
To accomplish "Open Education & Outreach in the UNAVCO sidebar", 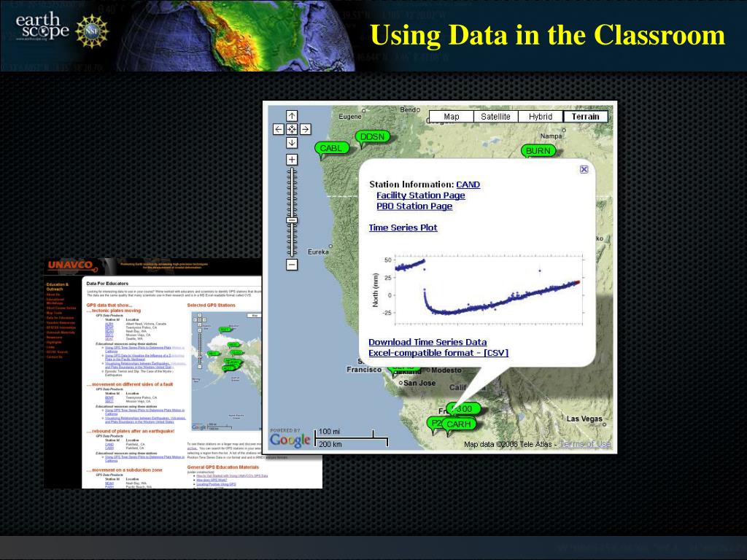I will point(58,287).
